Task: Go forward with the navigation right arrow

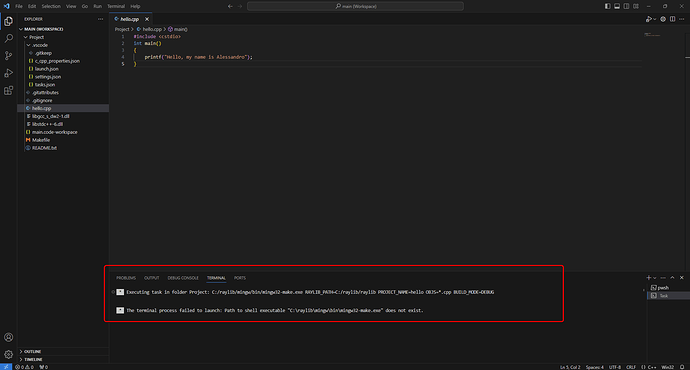Action: [x=240, y=6]
